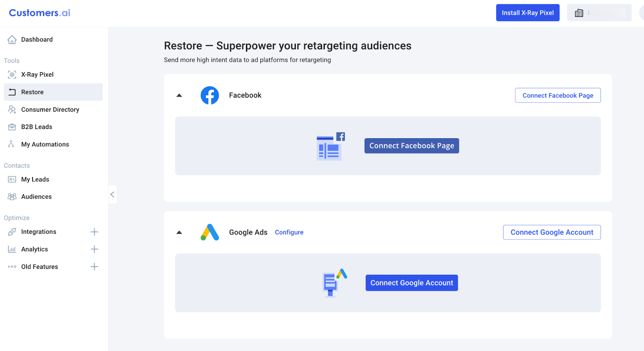Click the Audiences people icon
This screenshot has width=644, height=351.
tap(12, 197)
